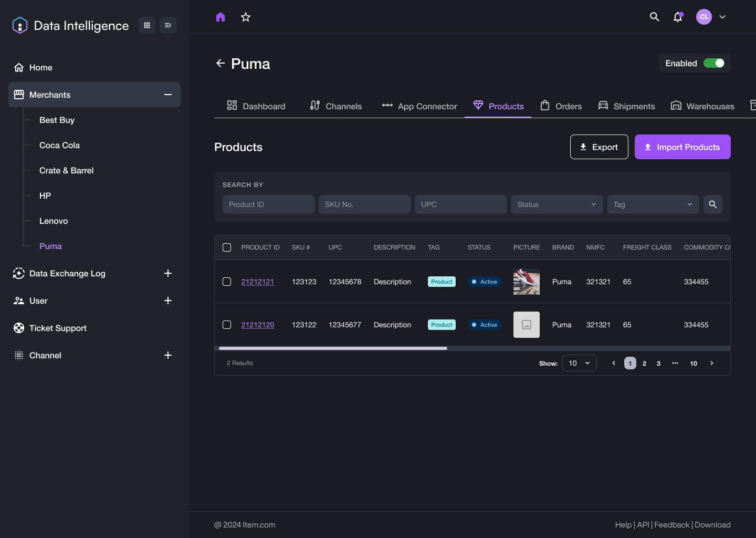Collapse the Merchants section
756x538 pixels.
click(x=168, y=95)
